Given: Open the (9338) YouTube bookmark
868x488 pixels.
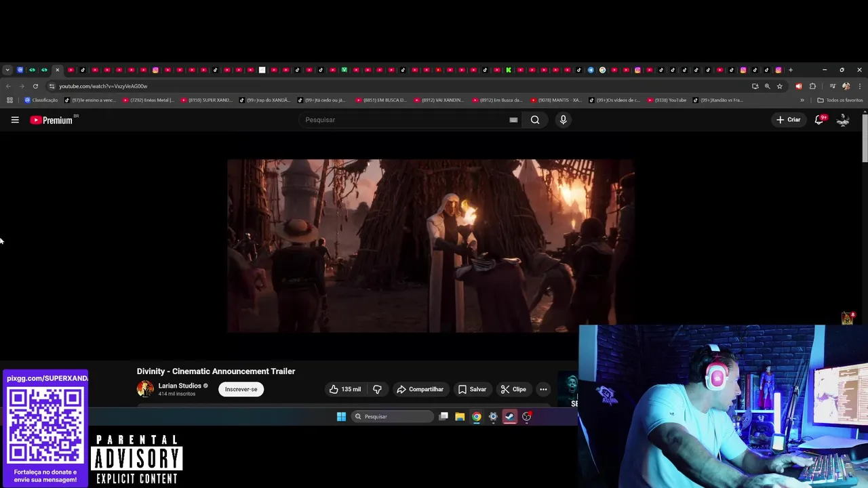Looking at the screenshot, I should click(x=667, y=100).
